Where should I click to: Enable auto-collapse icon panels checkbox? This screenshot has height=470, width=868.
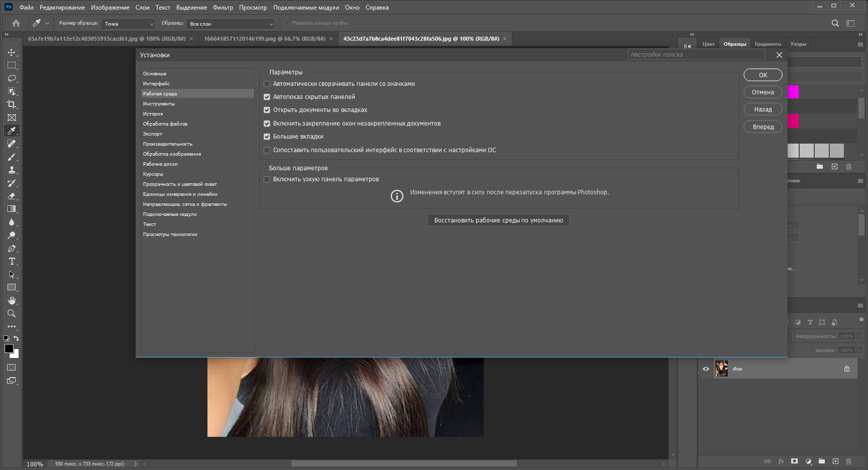click(267, 84)
